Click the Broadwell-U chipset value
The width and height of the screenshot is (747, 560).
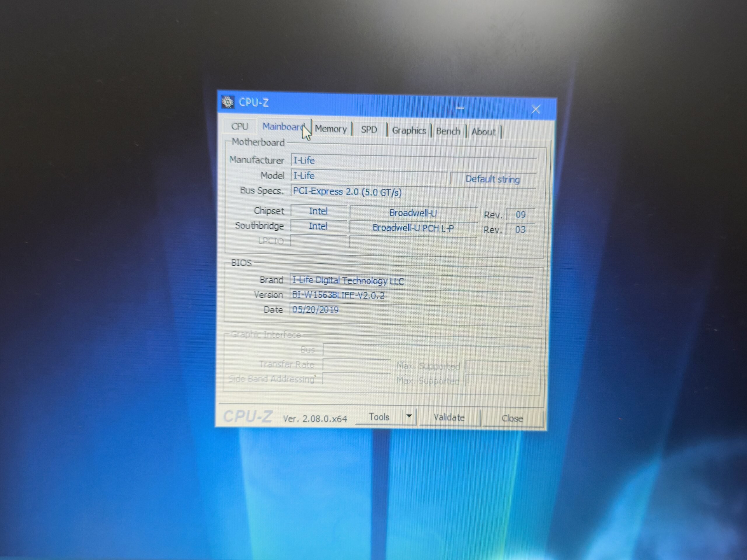pyautogui.click(x=414, y=213)
